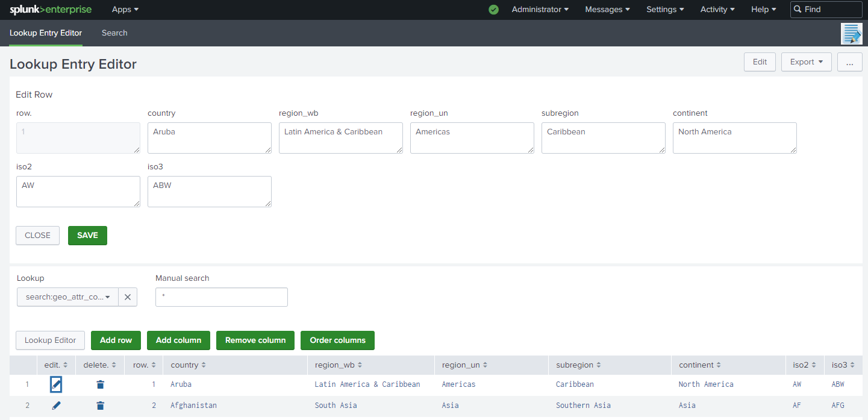Click the green health status check icon
The height and width of the screenshot is (420, 868).
click(x=494, y=10)
